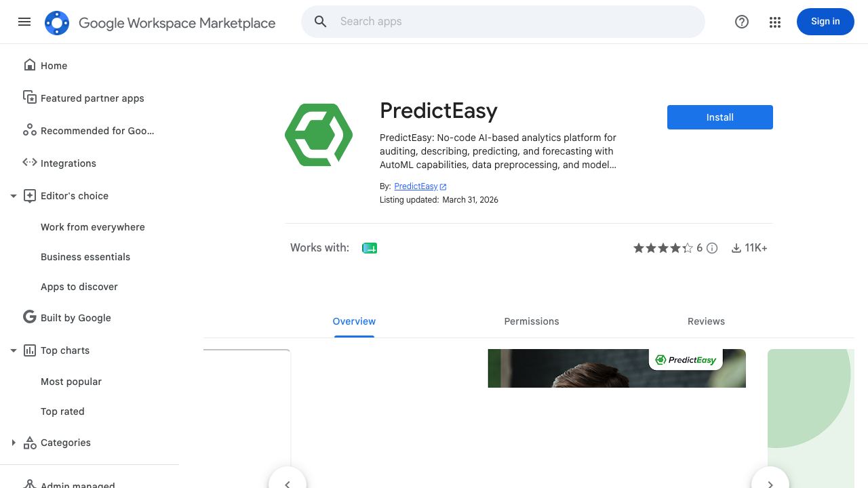Click the Categories shapes icon
This screenshot has height=488, width=868.
click(x=30, y=443)
